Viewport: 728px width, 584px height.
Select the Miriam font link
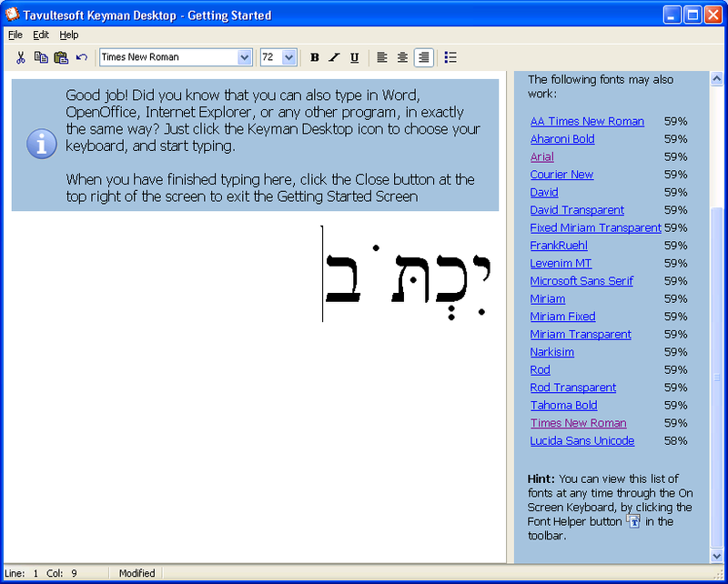548,299
